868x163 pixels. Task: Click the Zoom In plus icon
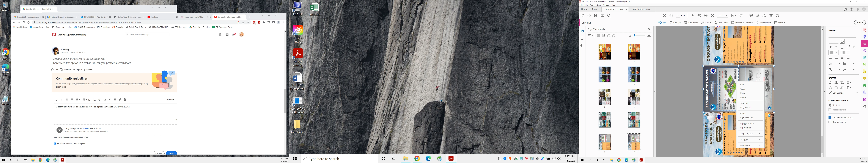[x=712, y=16]
